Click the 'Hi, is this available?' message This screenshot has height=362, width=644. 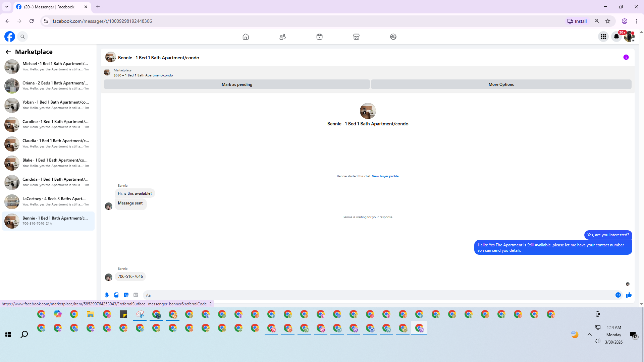click(135, 193)
